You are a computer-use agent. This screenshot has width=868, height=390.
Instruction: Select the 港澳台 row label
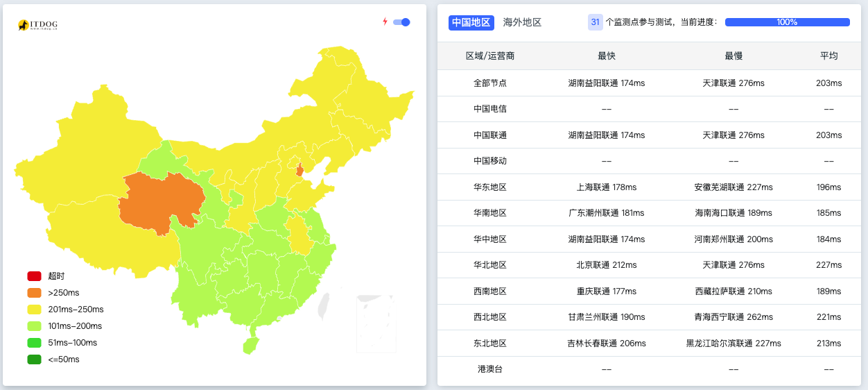pos(490,369)
